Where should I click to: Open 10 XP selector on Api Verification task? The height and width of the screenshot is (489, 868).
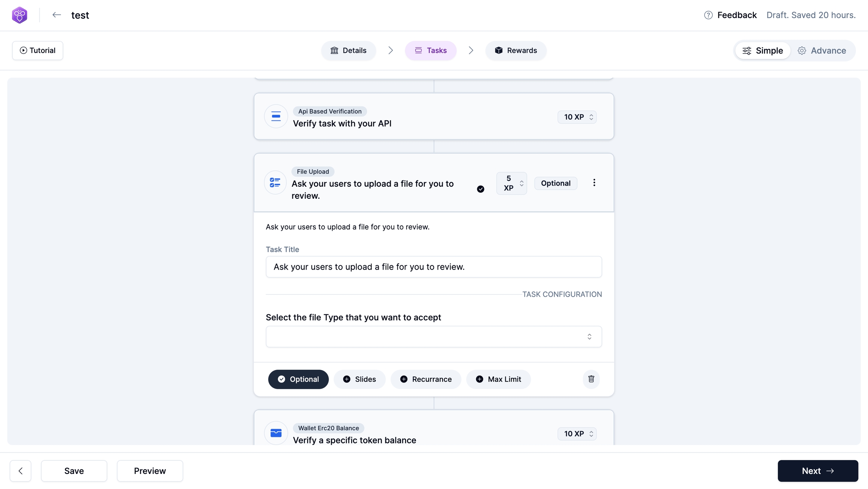pyautogui.click(x=577, y=117)
